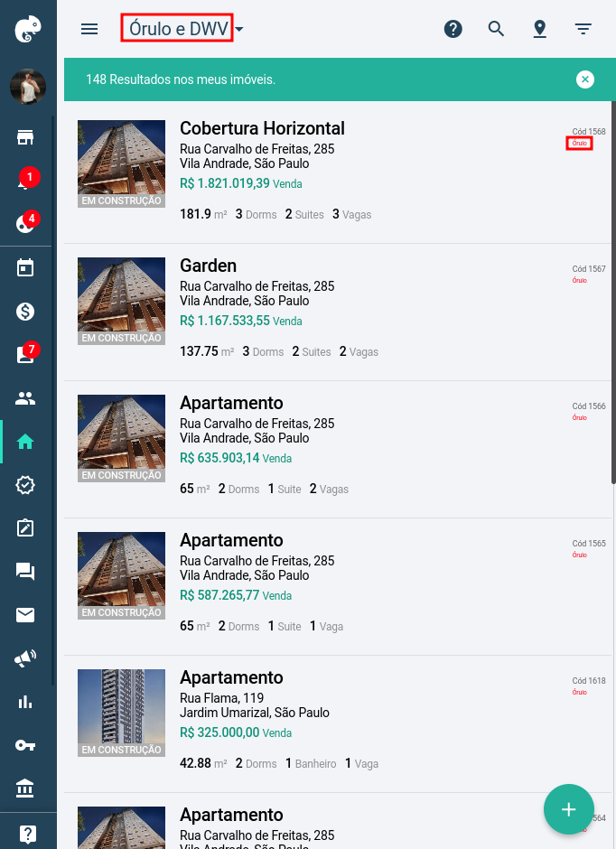Open the people group icon
616x849 pixels.
point(25,398)
